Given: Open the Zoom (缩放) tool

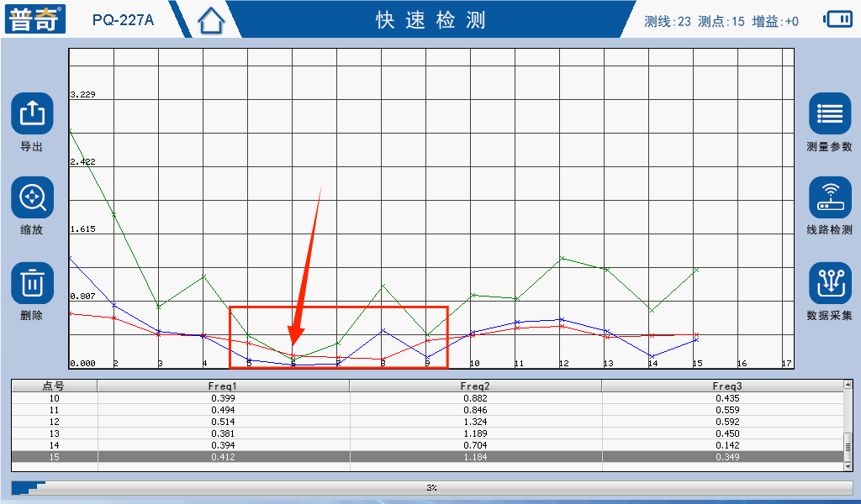Looking at the screenshot, I should 32,198.
